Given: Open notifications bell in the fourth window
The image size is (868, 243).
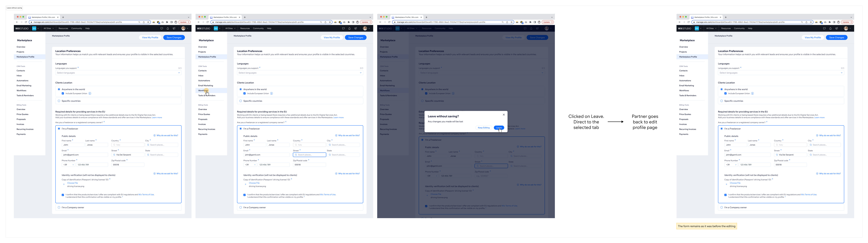Looking at the screenshot, I should tap(831, 28).
